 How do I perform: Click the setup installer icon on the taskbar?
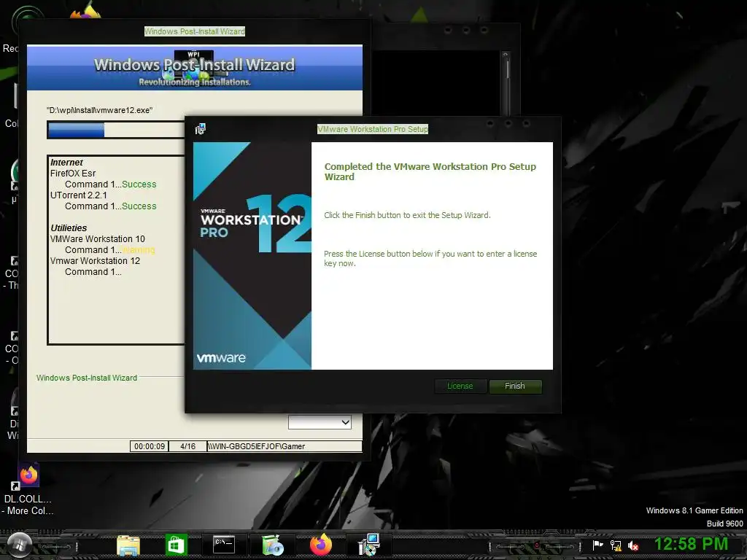click(x=369, y=545)
